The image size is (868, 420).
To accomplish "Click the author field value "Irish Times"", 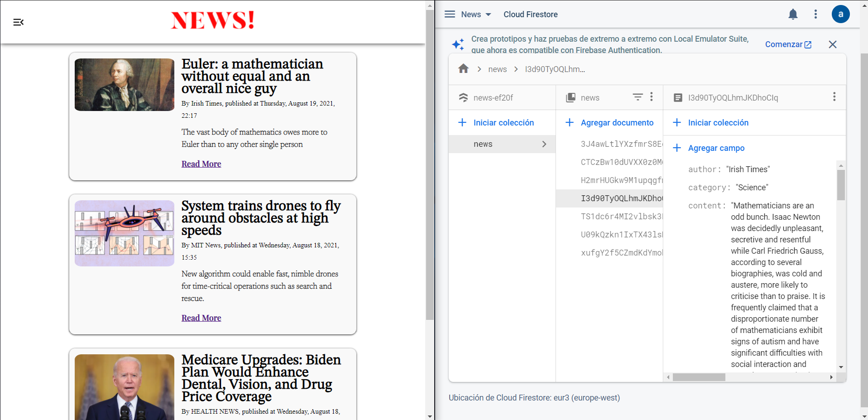I will 748,169.
